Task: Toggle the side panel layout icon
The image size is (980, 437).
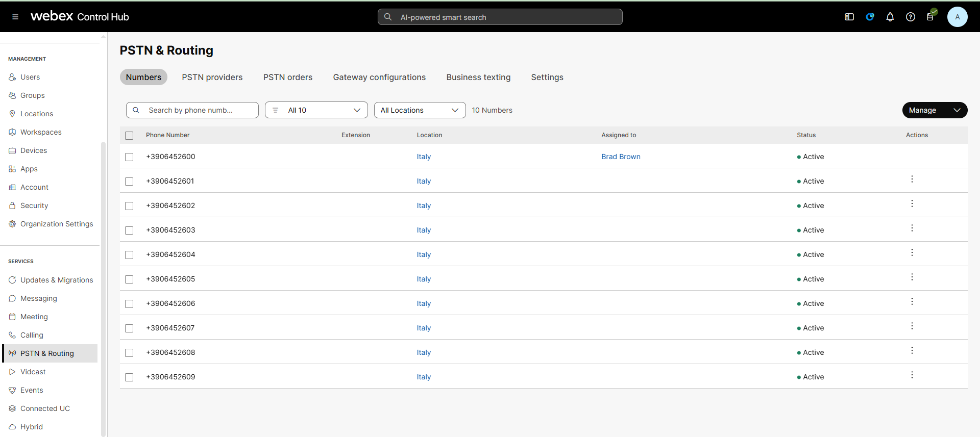Action: [x=849, y=17]
